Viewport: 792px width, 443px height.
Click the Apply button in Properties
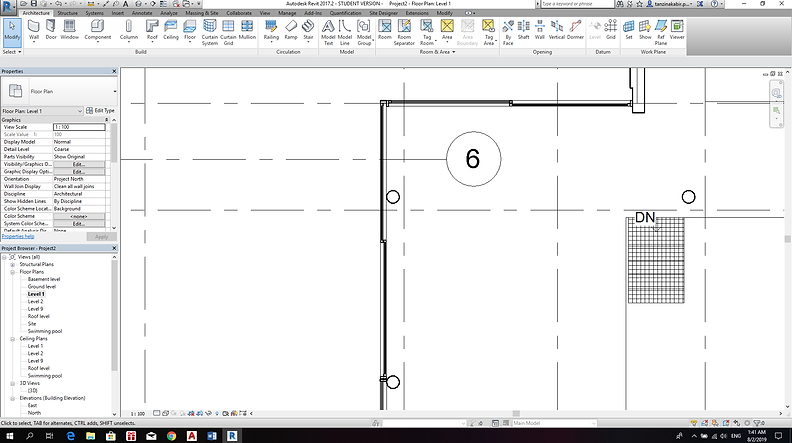pyautogui.click(x=102, y=236)
